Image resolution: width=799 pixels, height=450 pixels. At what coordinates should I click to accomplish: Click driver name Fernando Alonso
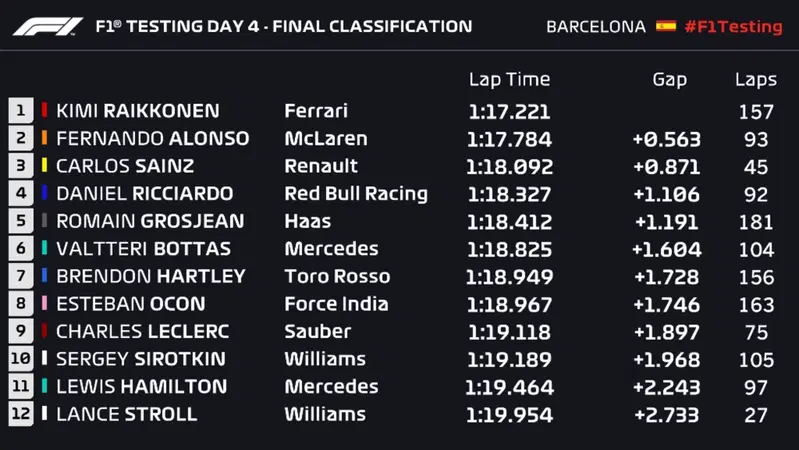pyautogui.click(x=152, y=138)
